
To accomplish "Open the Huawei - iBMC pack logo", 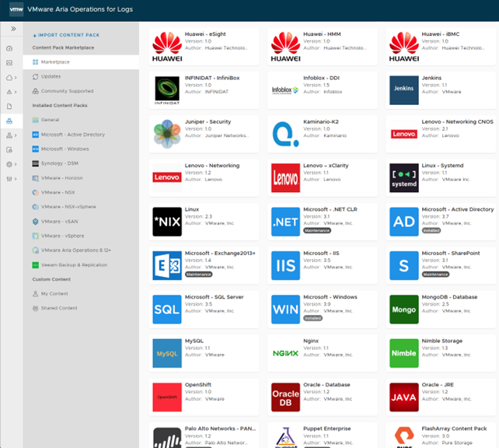I will tap(404, 47).
